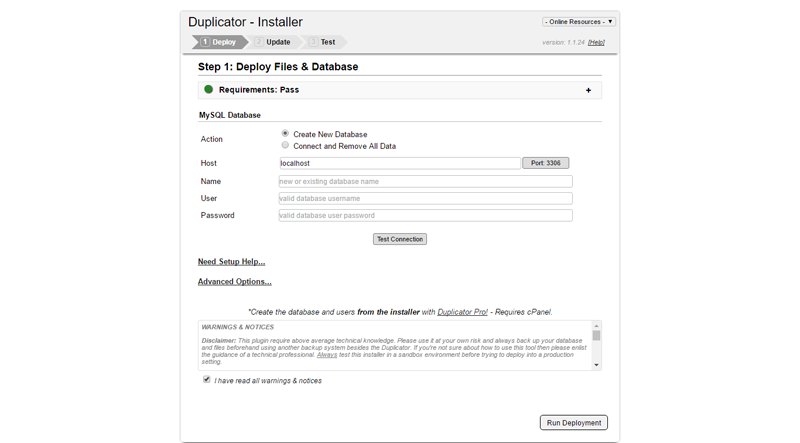
Task: Click the Always link in disclaimer
Action: (x=327, y=355)
